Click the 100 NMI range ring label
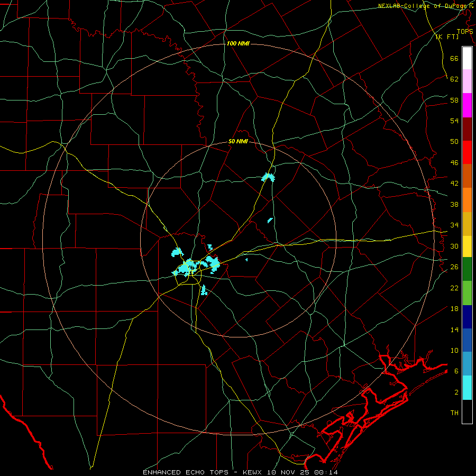 (238, 44)
